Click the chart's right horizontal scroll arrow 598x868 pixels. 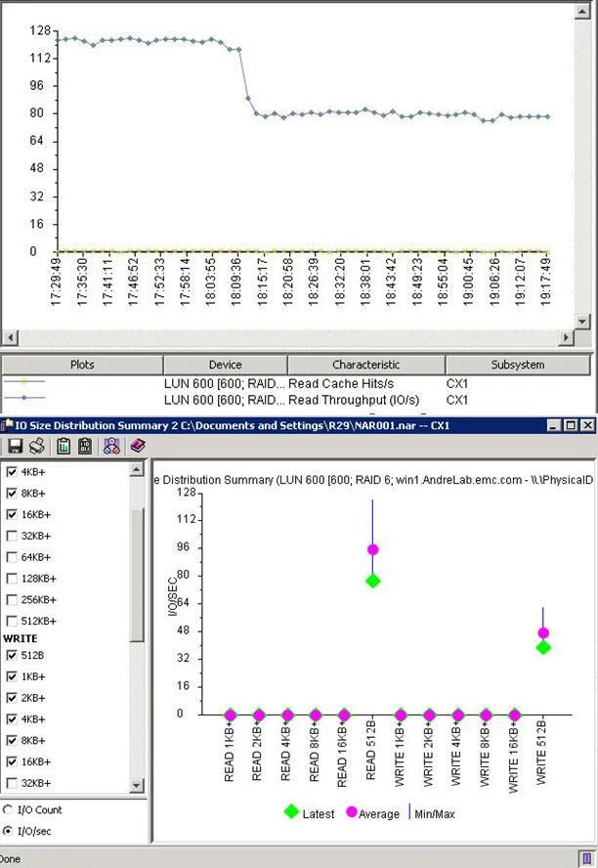click(x=566, y=337)
